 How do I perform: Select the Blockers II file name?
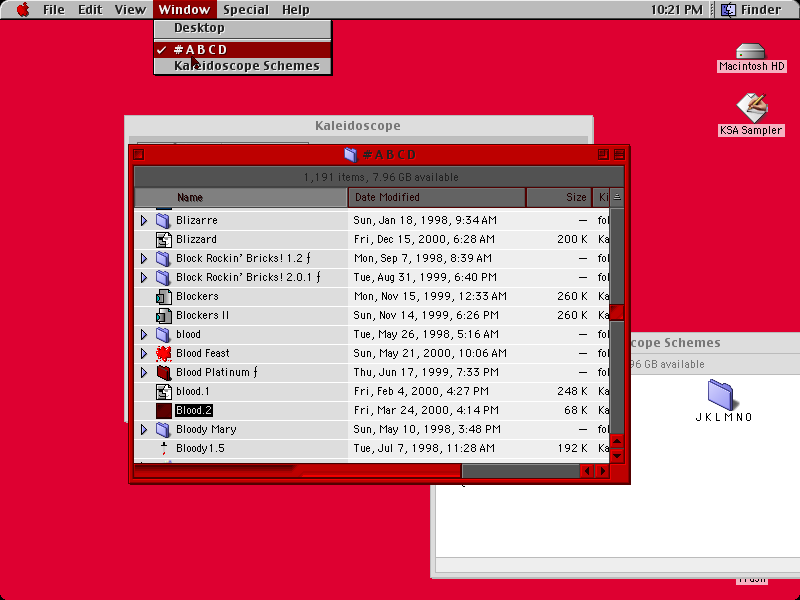pos(203,315)
